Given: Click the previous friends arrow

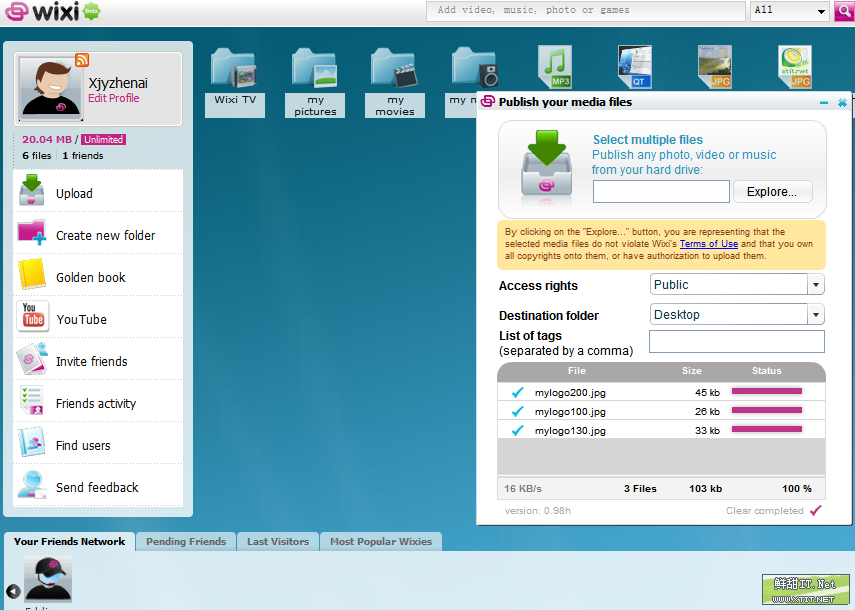Looking at the screenshot, I should point(13,591).
